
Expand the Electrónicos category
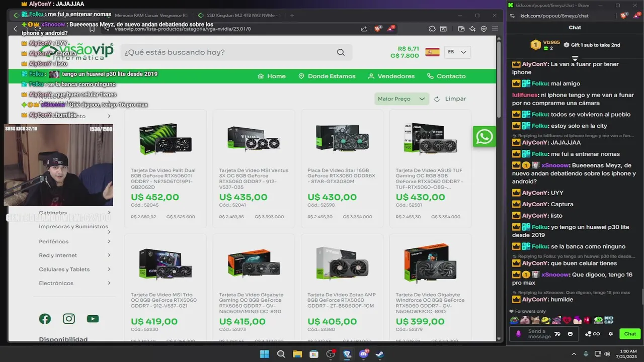tap(109, 283)
